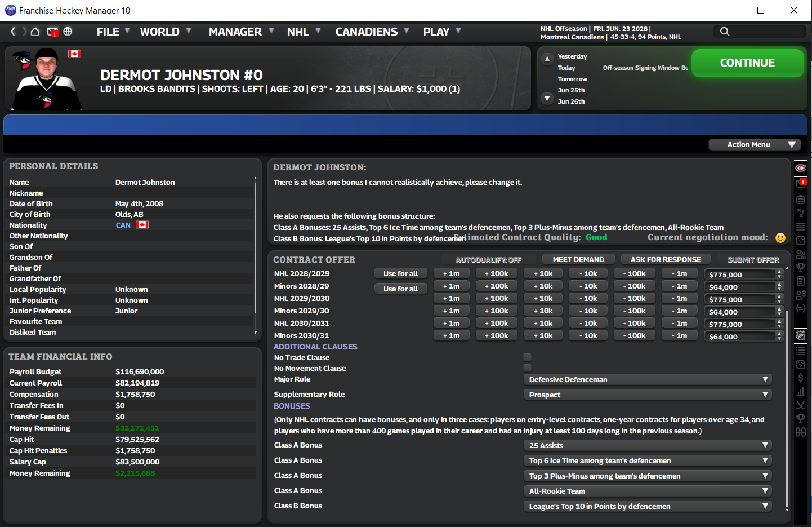Click the SUBMIT OFFER button

753,260
